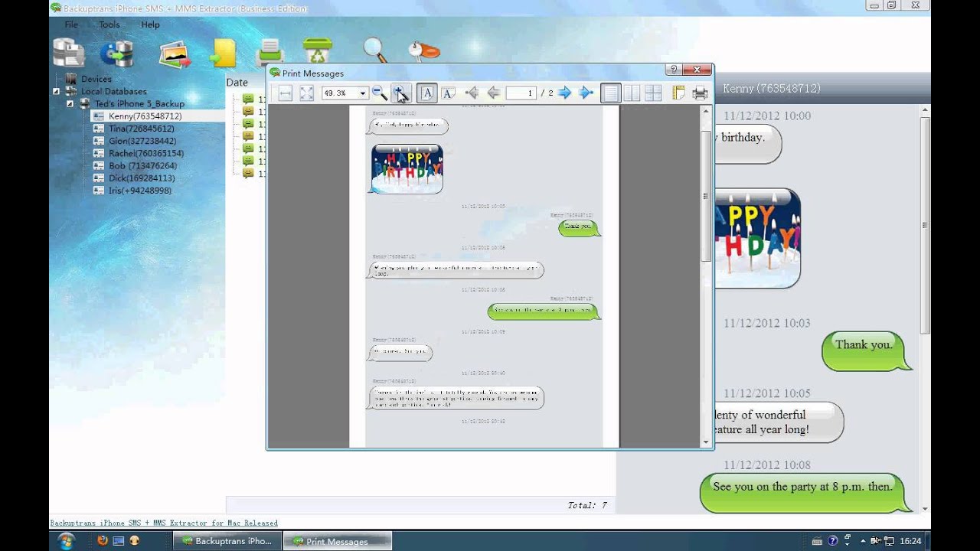Switch to Print Messages taskbar button
980x551 pixels.
point(337,541)
